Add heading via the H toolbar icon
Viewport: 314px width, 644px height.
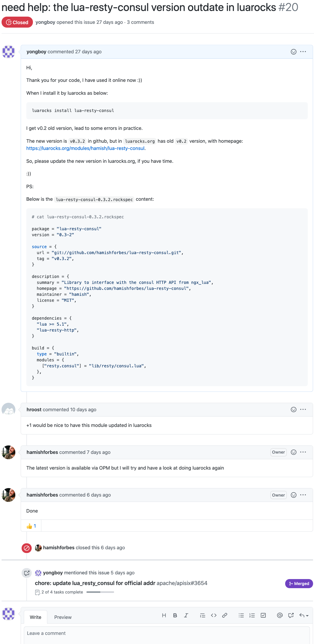(164, 615)
